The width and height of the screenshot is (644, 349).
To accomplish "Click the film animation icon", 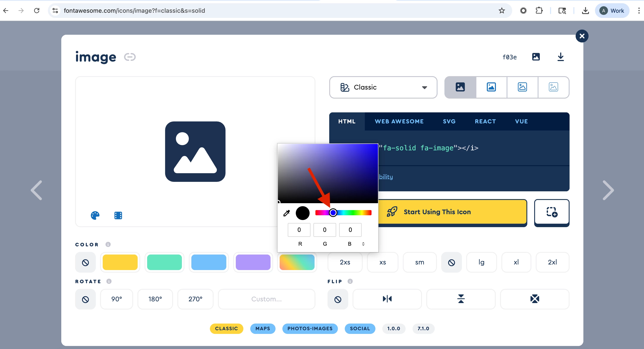I will [118, 215].
